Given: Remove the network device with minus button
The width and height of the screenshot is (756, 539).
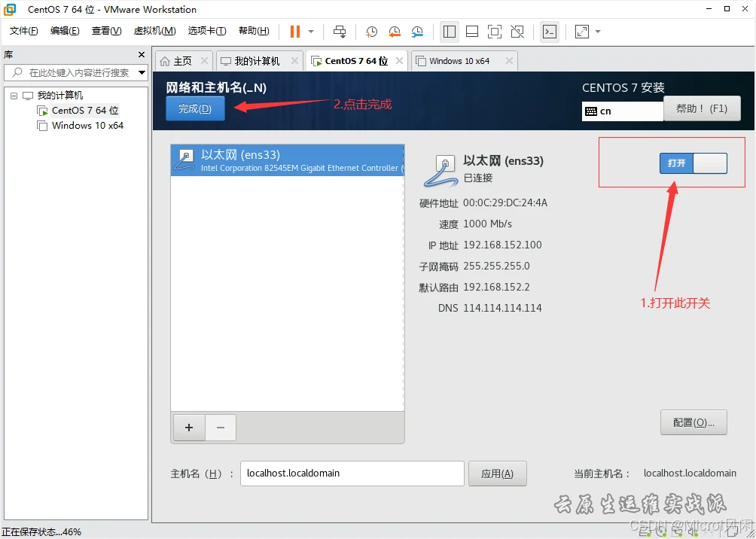Looking at the screenshot, I should pyautogui.click(x=221, y=428).
